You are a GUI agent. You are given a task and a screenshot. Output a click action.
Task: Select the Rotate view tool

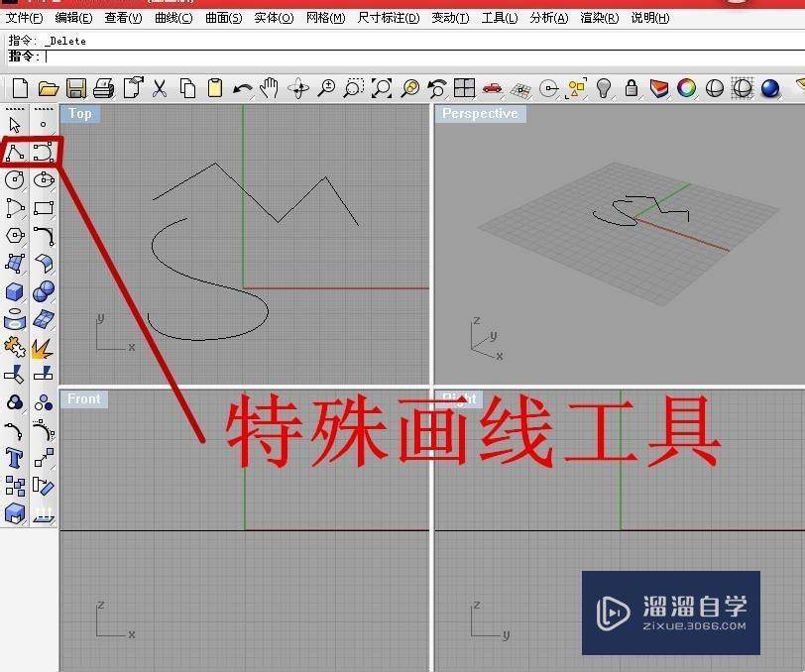pyautogui.click(x=298, y=88)
